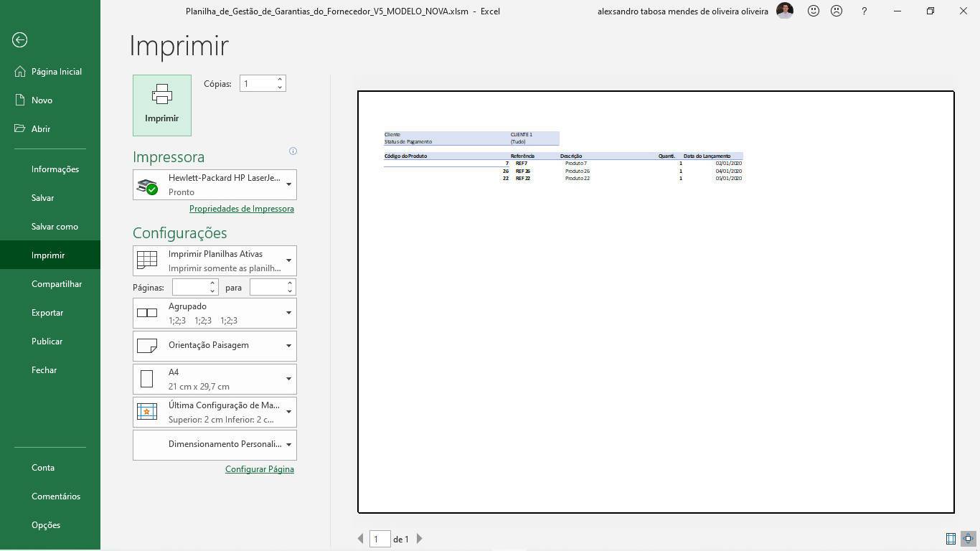Open the help question mark icon
This screenshot has width=980, height=551.
864,11
